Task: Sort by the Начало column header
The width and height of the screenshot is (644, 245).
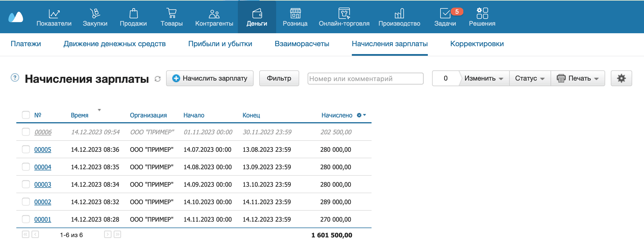Action: (194, 115)
